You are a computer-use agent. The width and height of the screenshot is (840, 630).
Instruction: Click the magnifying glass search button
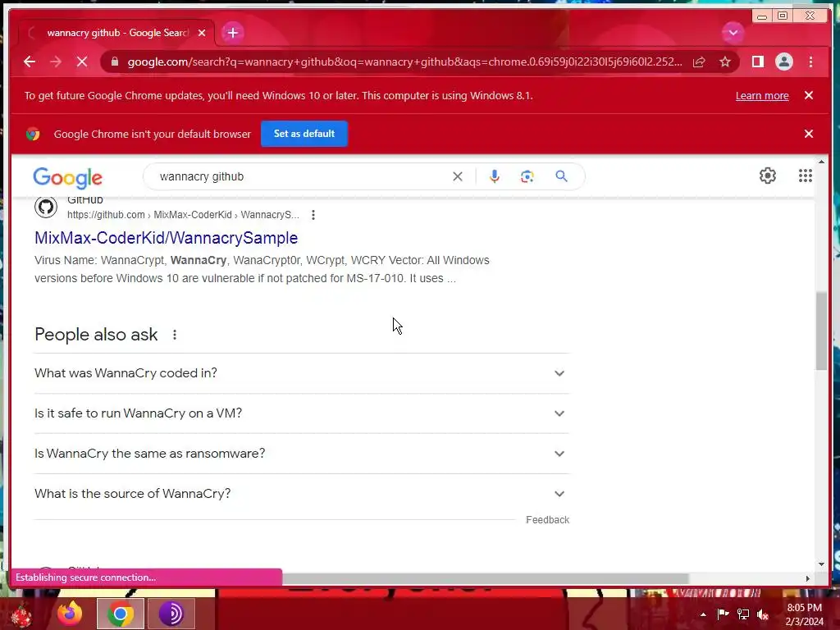[x=561, y=176]
